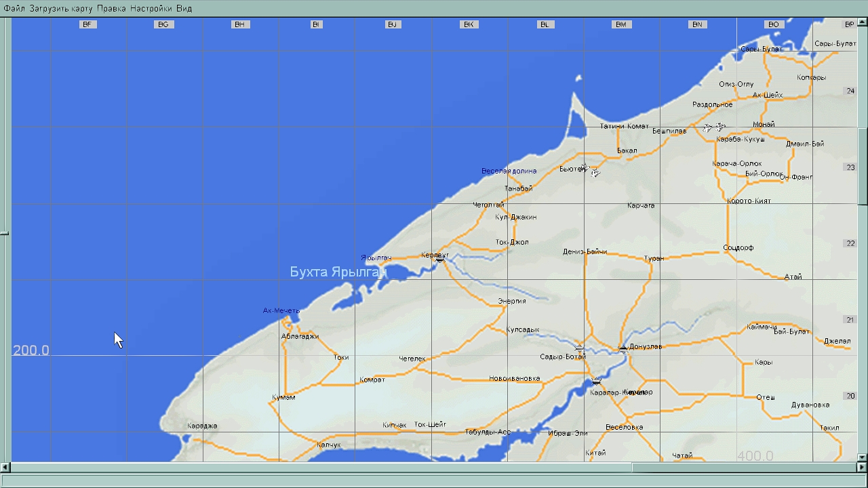The width and height of the screenshot is (868, 488).
Task: Select the airfield marker at Садыр-Богай
Action: click(x=580, y=348)
